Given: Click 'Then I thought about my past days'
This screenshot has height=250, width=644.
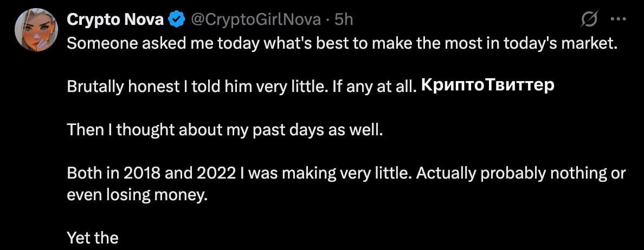Looking at the screenshot, I should click(x=224, y=130).
